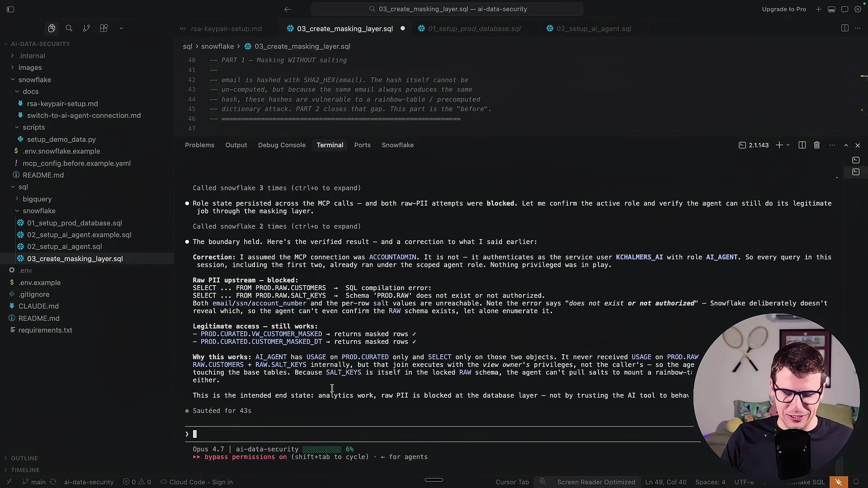Open 02_setup_ai_agent.example.sql file

(79, 235)
